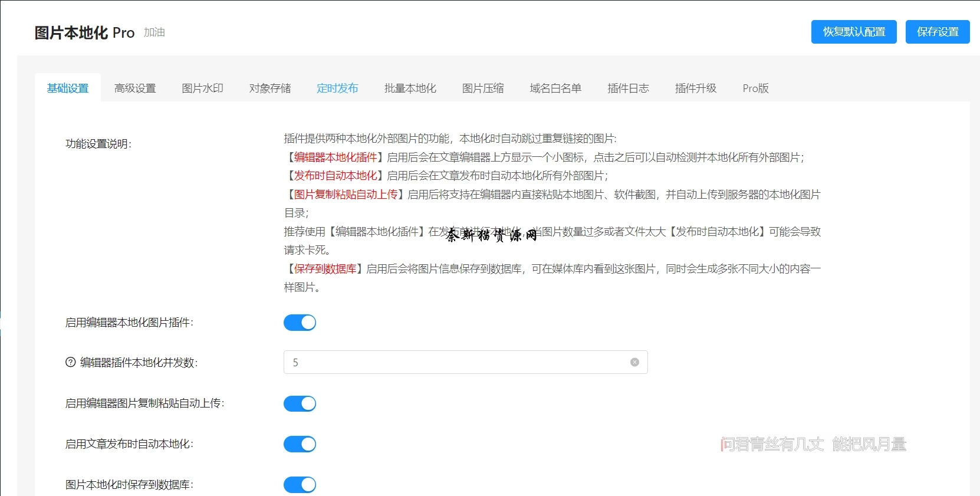Screen dimensions: 980x496
Task: Open the 高级设置 tab
Action: click(x=135, y=88)
